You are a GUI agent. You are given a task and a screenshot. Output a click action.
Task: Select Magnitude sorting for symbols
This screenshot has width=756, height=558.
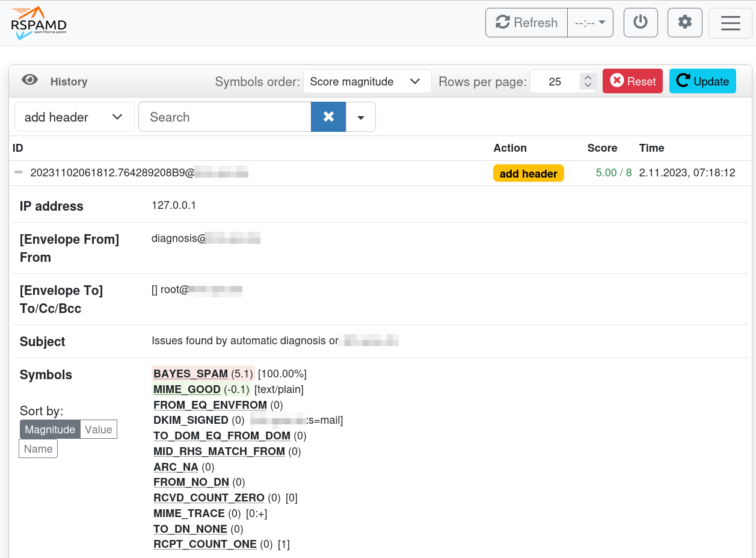pos(49,429)
